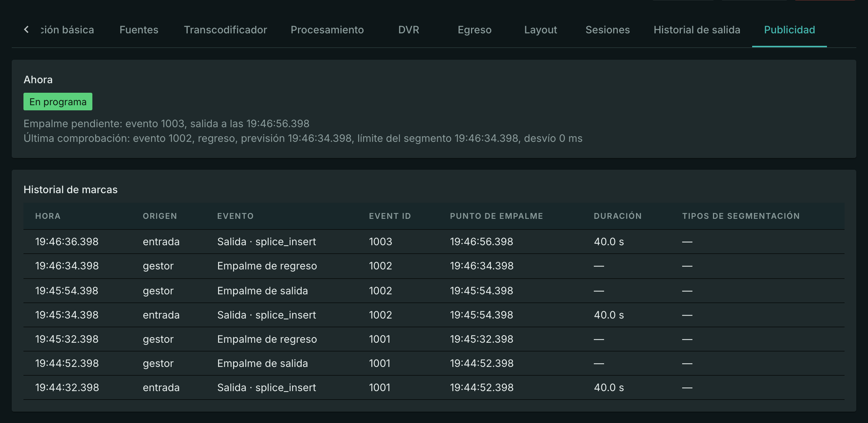Screen dimensions: 868x423
Task: Open the Layout tab
Action: pyautogui.click(x=541, y=30)
